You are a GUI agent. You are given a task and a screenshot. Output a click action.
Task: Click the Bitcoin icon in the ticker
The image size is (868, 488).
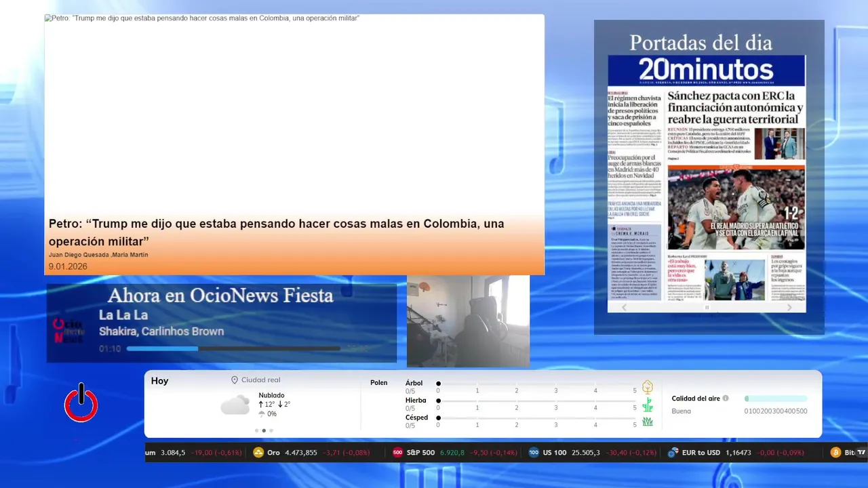tap(835, 453)
